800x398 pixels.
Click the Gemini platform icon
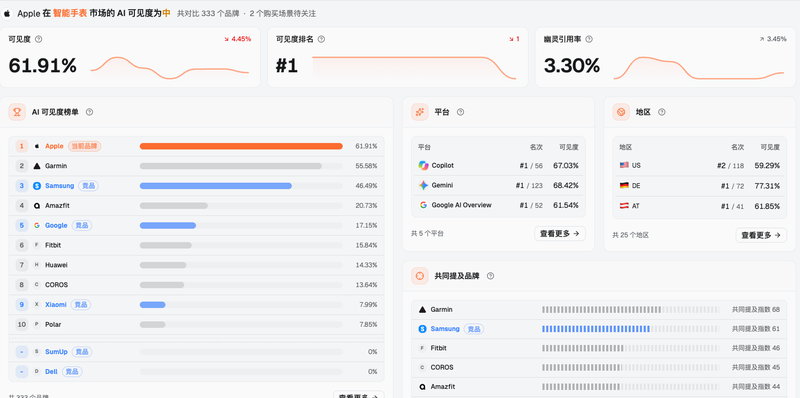[423, 185]
